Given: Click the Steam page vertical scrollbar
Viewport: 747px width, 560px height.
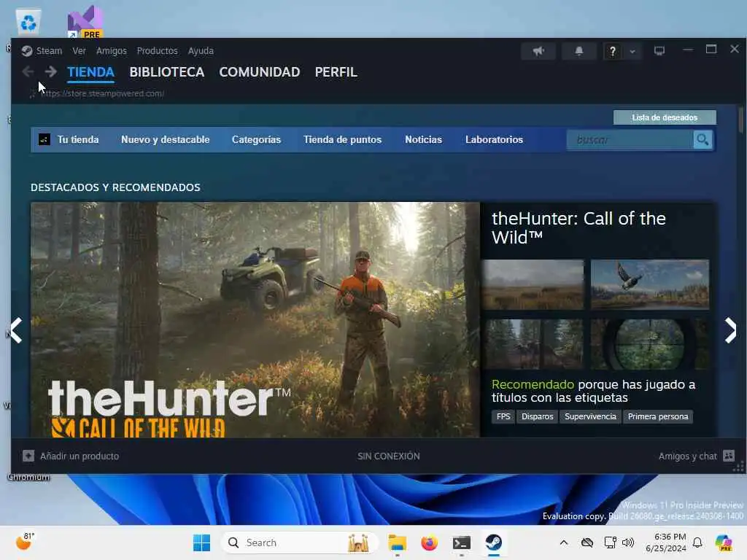Looking at the screenshot, I should [741, 120].
